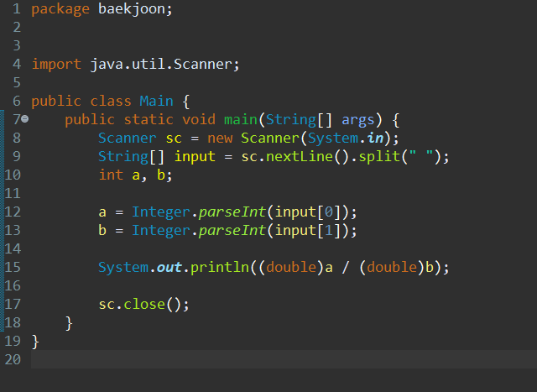Click the variable 'sc' declaration on line 8
This screenshot has width=537, height=392.
174,139
